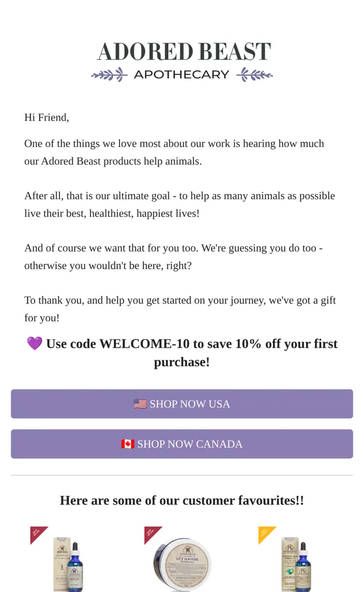
Task: Click the Canada flag icon
Action: click(128, 444)
